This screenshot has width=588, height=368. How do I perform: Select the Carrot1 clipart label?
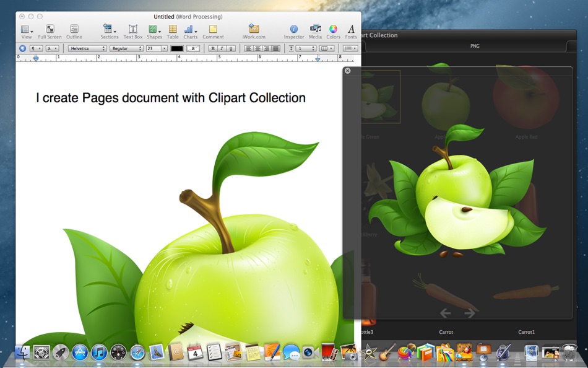pos(526,332)
